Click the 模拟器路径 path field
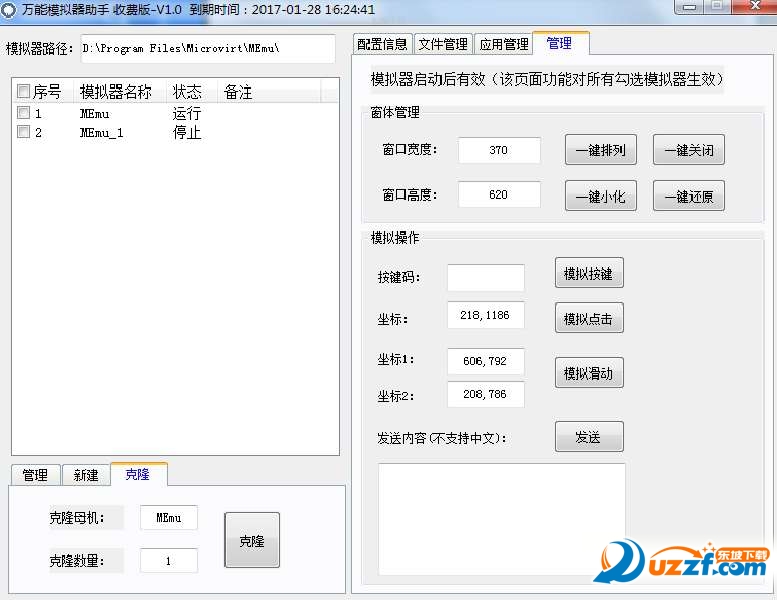The width and height of the screenshot is (777, 600). (x=207, y=48)
